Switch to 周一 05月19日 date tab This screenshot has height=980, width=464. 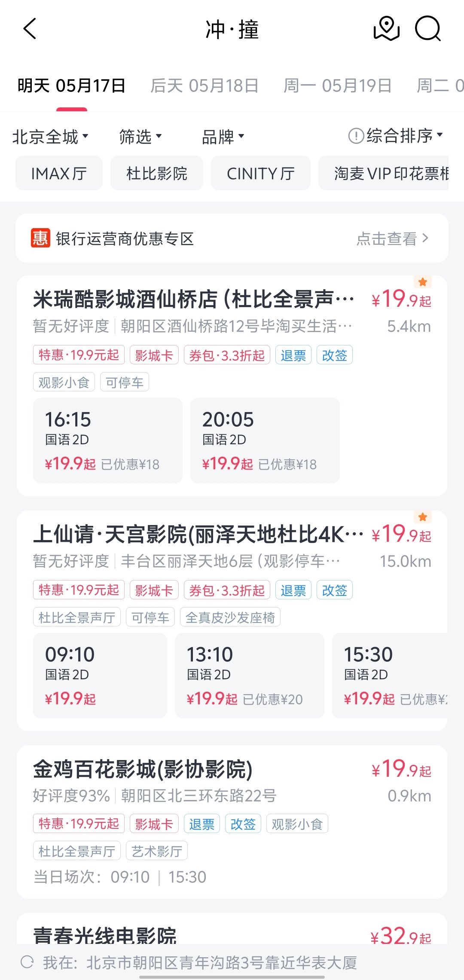[338, 85]
